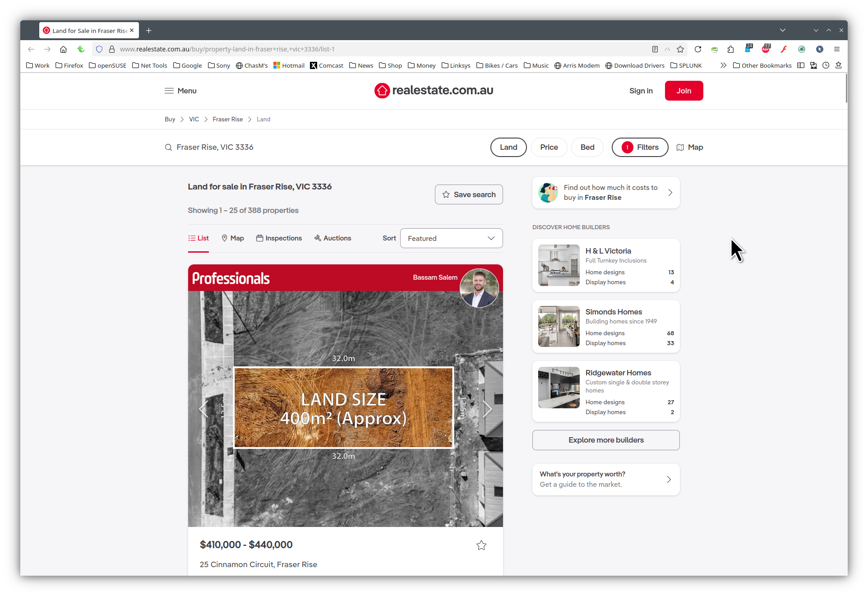This screenshot has width=868, height=596.
Task: Click the search magnifier icon
Action: (x=168, y=148)
